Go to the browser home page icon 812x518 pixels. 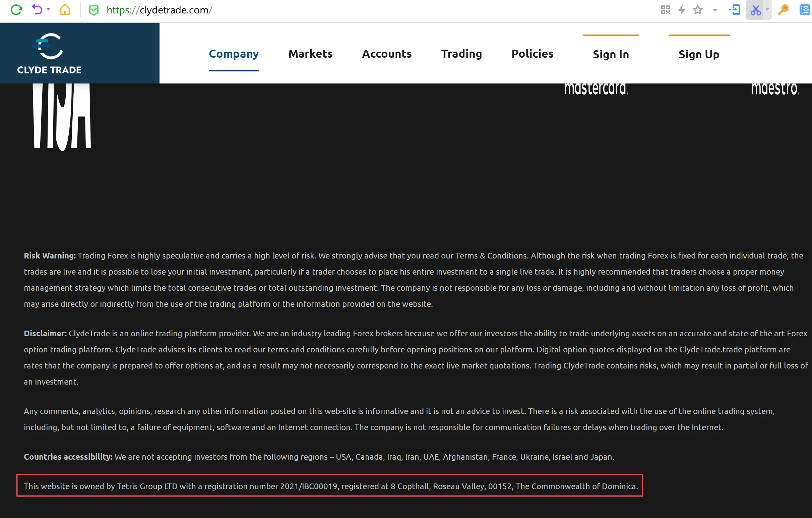pos(65,10)
